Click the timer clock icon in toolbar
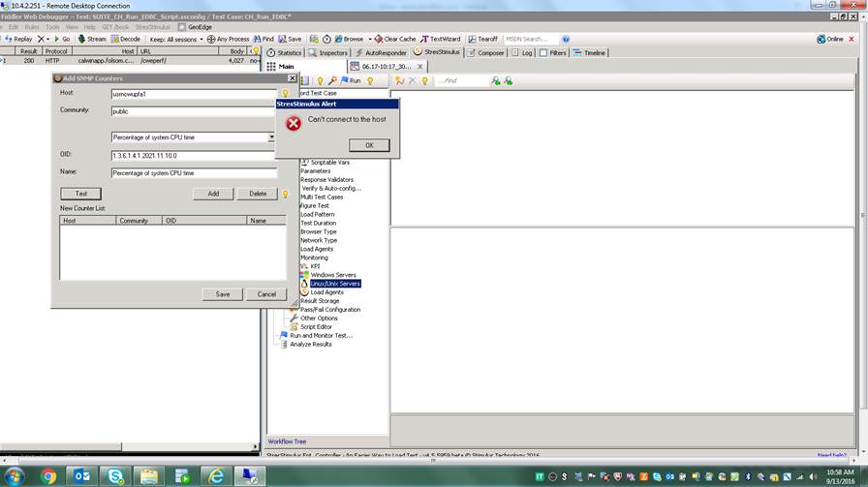The image size is (868, 487). click(326, 40)
